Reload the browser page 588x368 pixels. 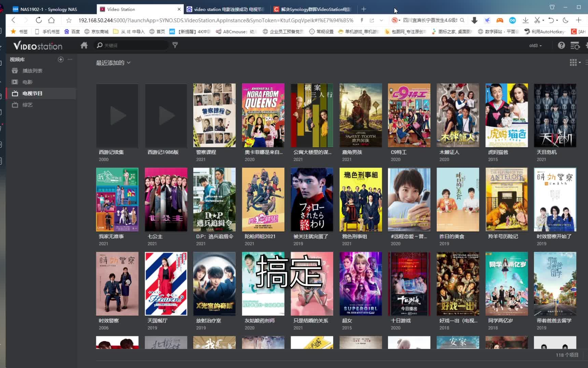point(39,20)
